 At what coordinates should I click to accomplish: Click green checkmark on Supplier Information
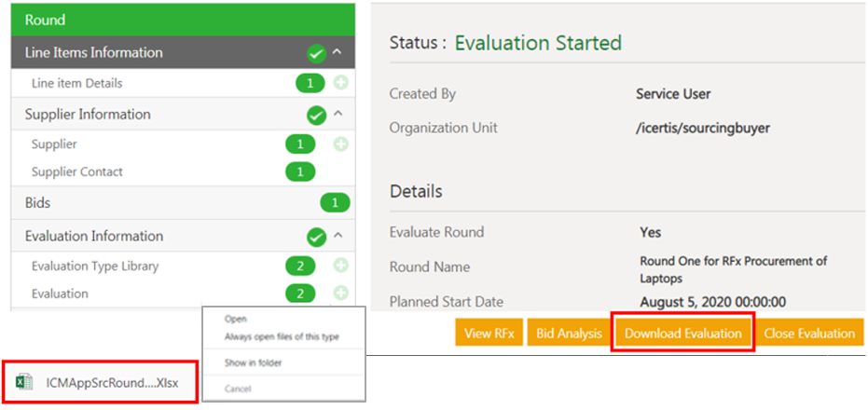point(317,115)
